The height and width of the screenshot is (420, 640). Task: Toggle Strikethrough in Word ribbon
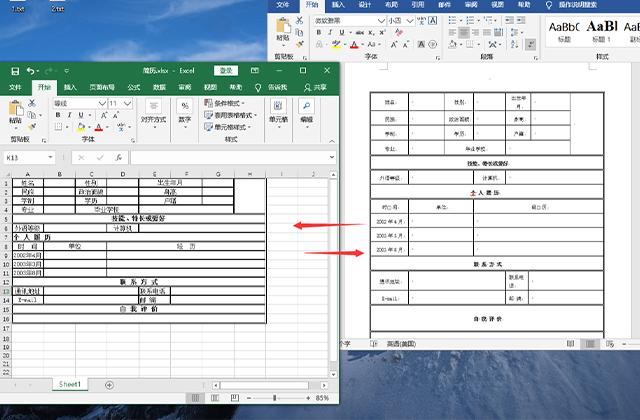tap(359, 32)
